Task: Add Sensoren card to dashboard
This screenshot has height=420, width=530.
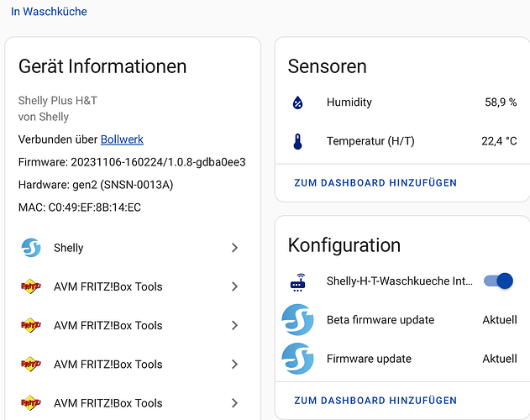Action: 375,183
